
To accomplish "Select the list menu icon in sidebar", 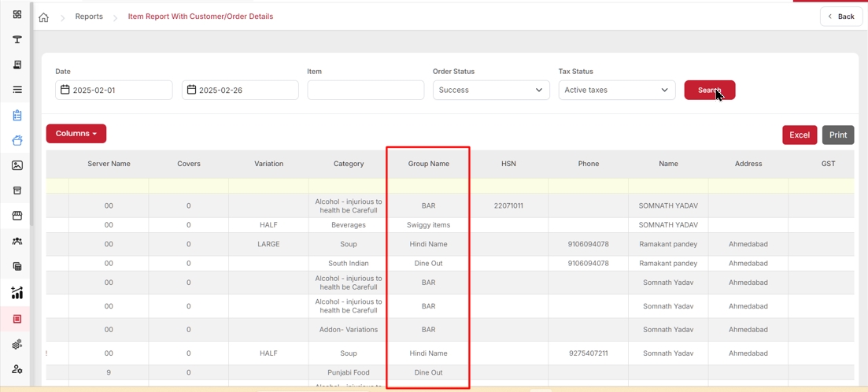I will (x=17, y=89).
